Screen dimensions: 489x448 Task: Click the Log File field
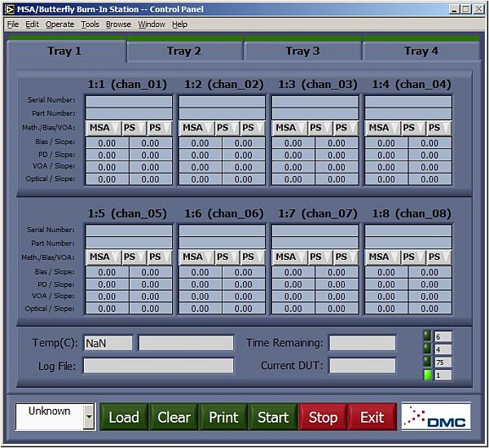[158, 366]
